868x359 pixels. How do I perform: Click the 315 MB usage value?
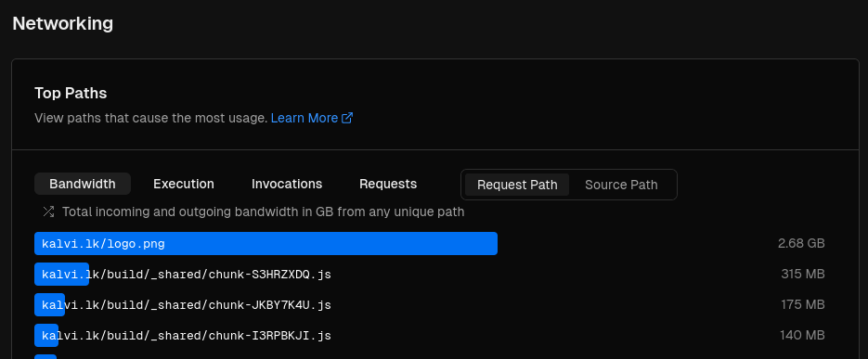point(803,274)
